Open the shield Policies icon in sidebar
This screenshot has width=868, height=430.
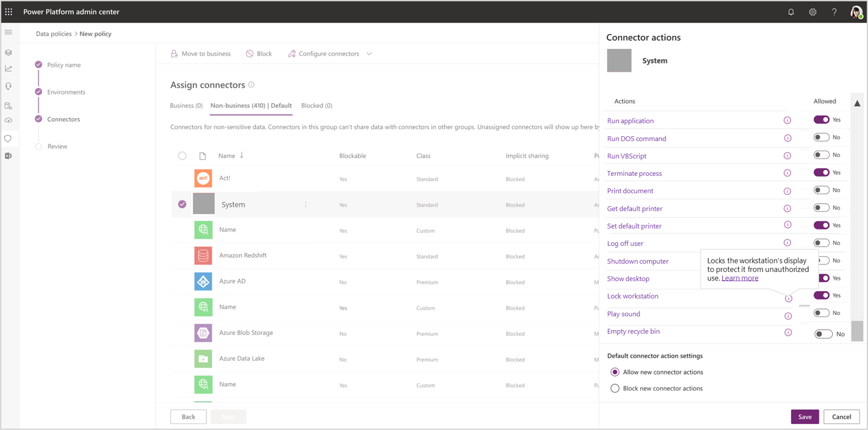click(8, 138)
